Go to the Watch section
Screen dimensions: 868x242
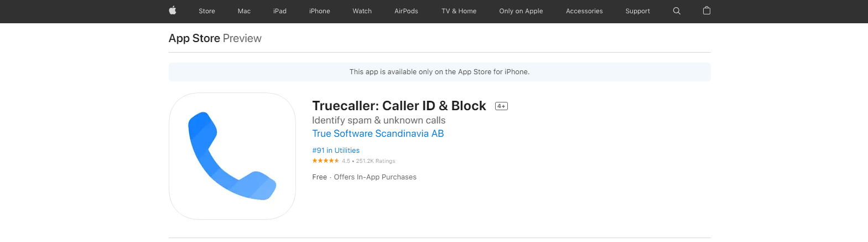(362, 11)
